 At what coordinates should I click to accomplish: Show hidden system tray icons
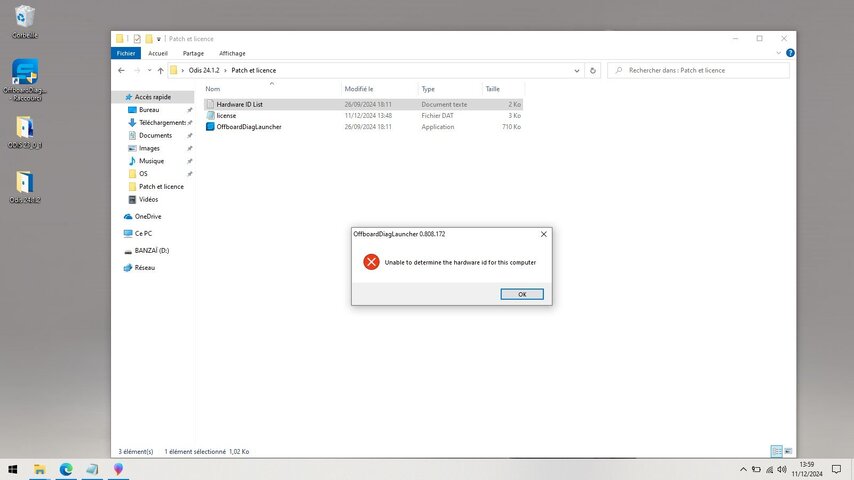(x=743, y=469)
